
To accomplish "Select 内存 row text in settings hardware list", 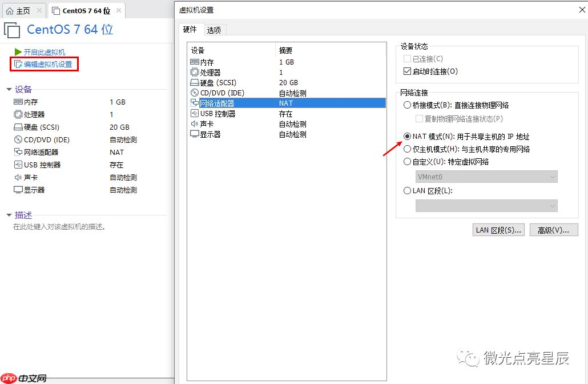I will pos(207,62).
